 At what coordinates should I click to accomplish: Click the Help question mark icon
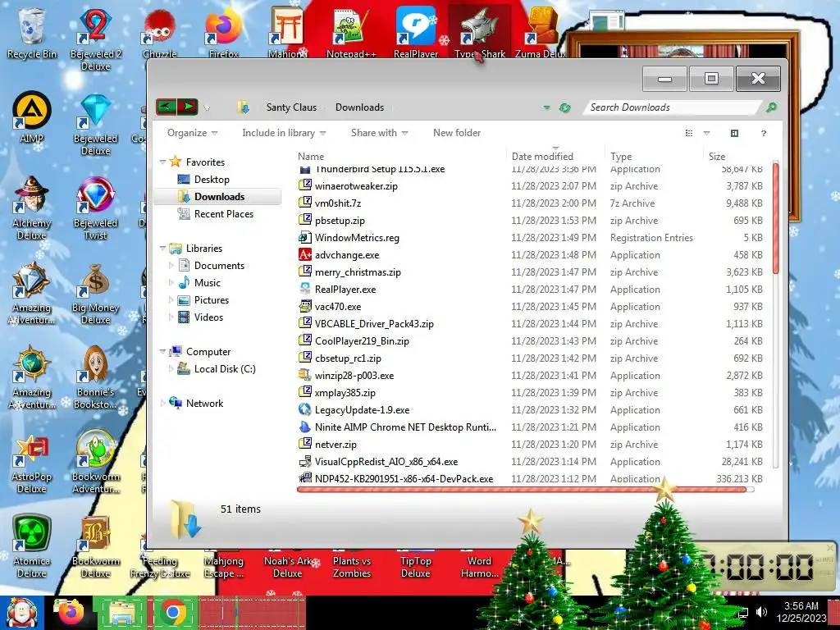pos(764,134)
